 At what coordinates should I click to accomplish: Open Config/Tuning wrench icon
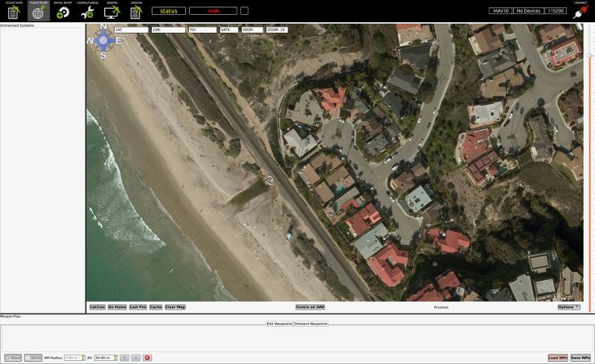(x=87, y=11)
